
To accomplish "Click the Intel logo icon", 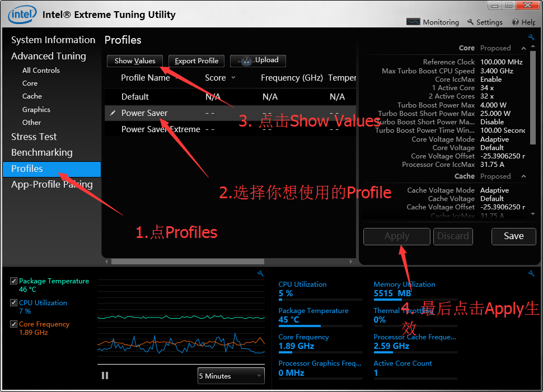I will coord(22,15).
